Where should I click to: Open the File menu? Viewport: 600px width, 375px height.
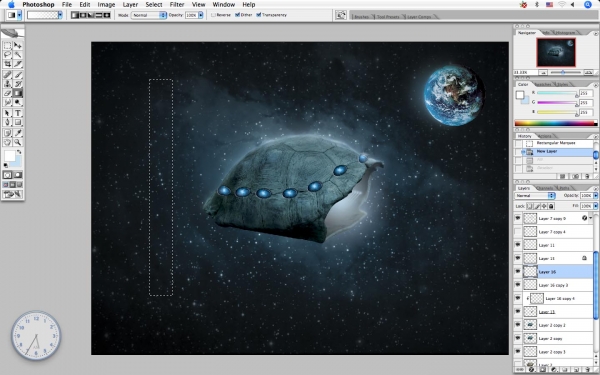click(x=67, y=5)
